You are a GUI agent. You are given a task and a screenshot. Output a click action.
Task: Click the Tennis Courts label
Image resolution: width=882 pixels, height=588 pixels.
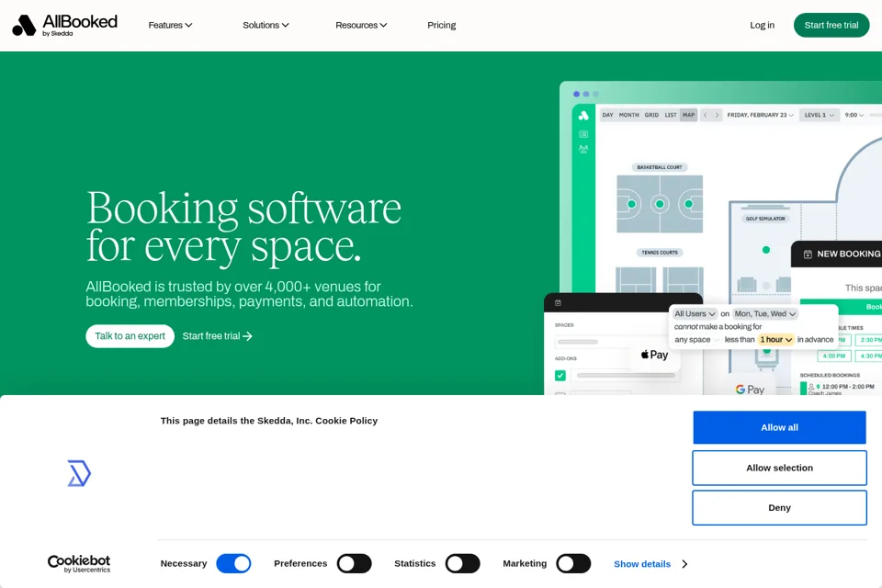[x=660, y=253]
